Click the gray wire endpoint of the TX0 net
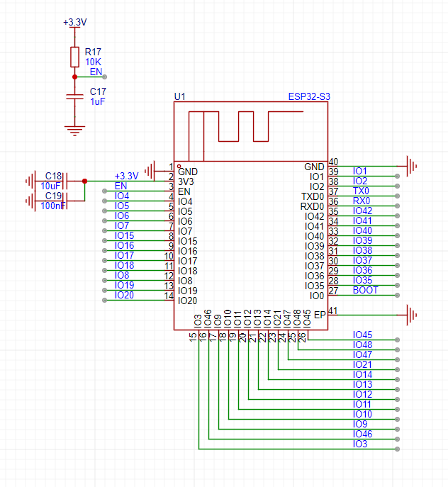The height and width of the screenshot is (487, 448). point(398,196)
